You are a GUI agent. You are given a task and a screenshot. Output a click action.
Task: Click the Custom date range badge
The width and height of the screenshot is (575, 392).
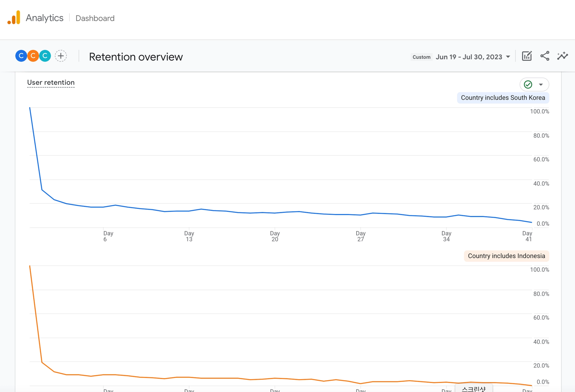pyautogui.click(x=421, y=57)
